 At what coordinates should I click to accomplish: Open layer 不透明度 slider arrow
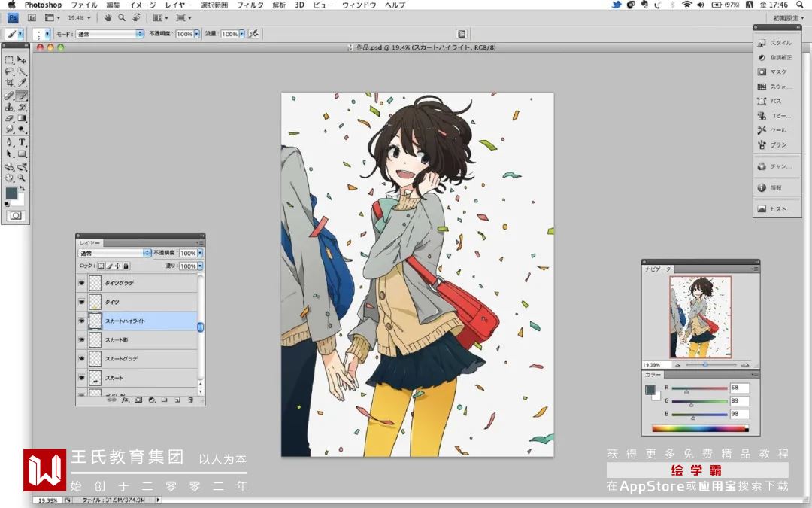tap(201, 253)
